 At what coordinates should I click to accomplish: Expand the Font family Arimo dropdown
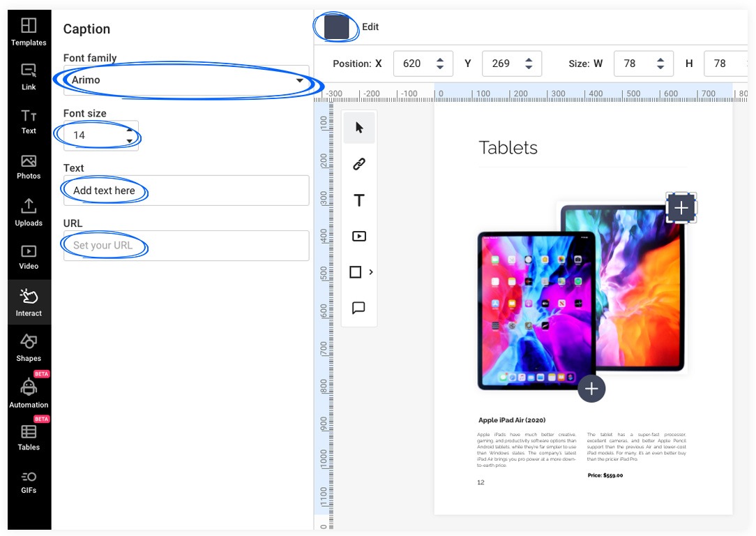click(x=299, y=81)
